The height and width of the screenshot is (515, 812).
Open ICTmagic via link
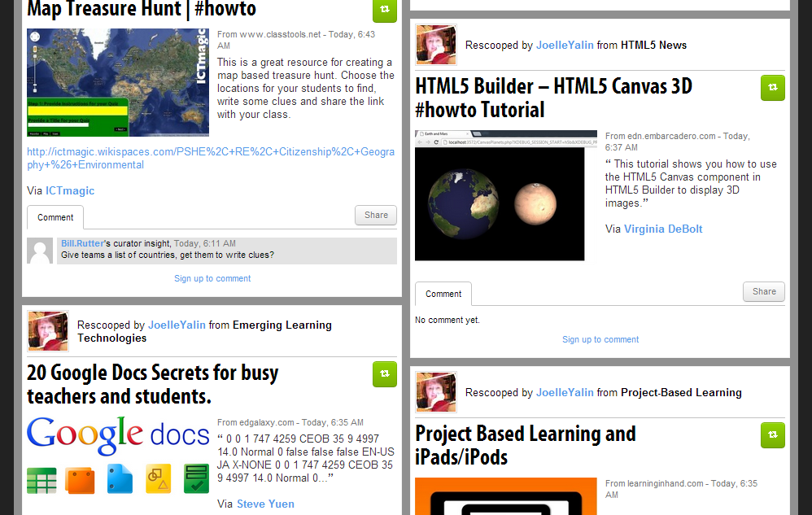tap(70, 190)
